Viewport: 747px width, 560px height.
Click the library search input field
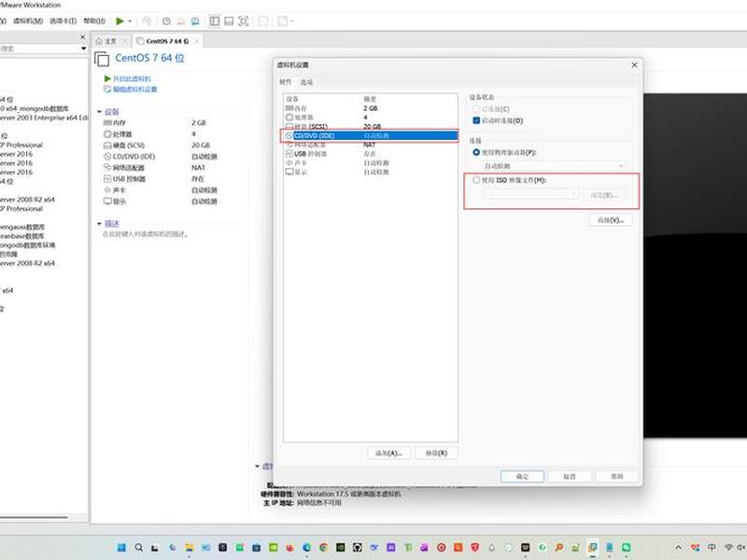point(40,49)
